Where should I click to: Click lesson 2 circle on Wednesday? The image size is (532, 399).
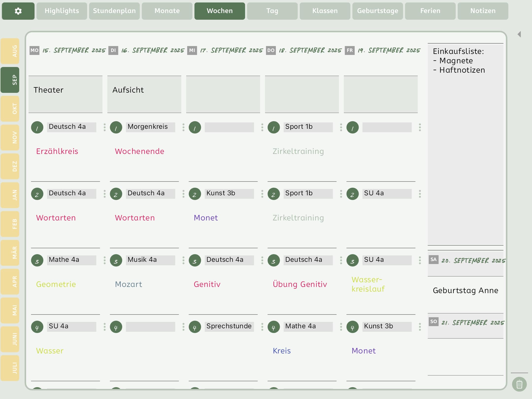tap(195, 194)
